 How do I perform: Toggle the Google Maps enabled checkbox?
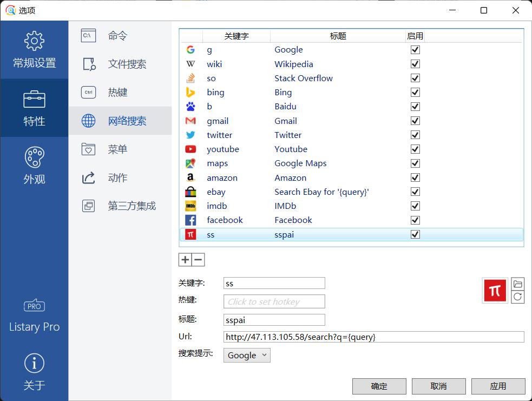coord(415,163)
